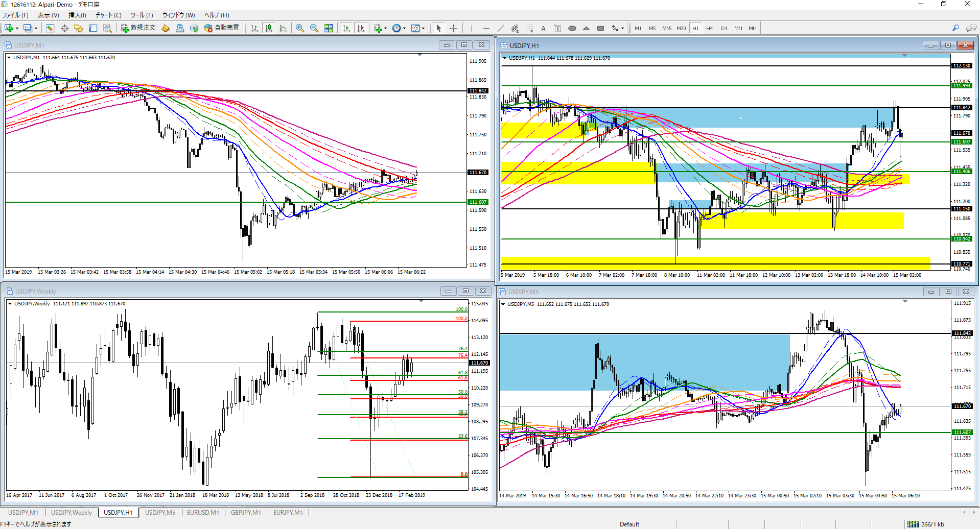Expand the new chart dropdown arrow

(17, 29)
